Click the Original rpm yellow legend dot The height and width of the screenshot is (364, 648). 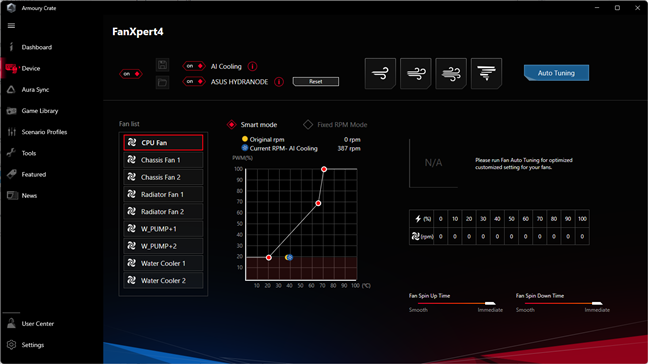tap(245, 139)
